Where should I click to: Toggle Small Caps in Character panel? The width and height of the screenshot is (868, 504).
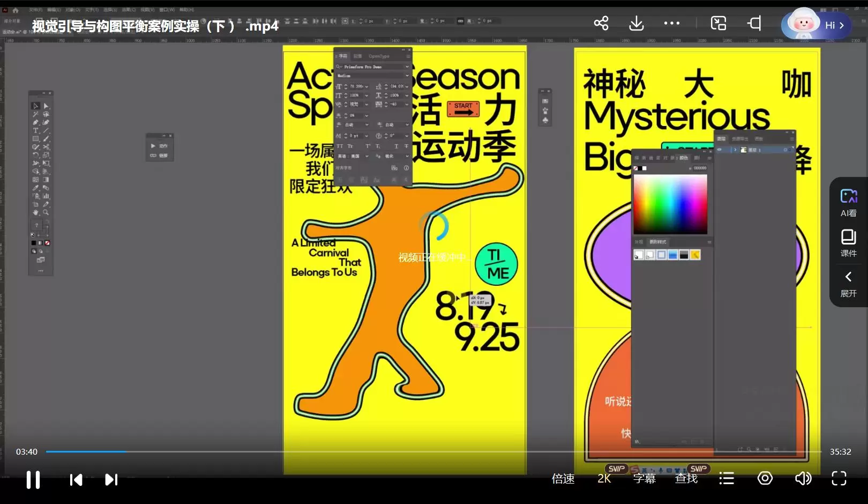(x=350, y=146)
